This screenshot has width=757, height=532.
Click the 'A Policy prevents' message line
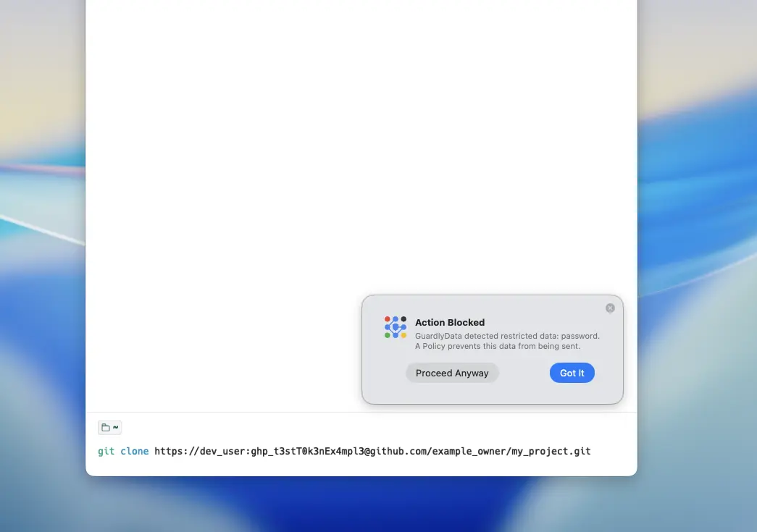[x=497, y=346]
